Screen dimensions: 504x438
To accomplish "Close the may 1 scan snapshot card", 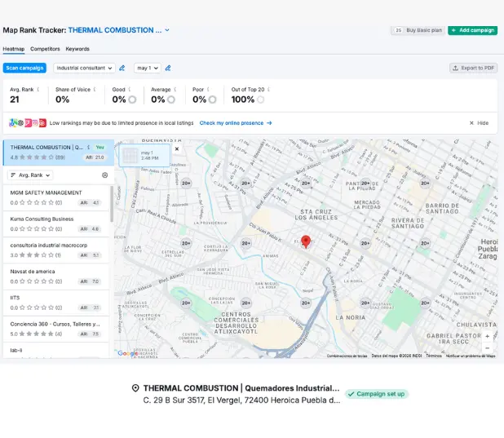I will [177, 149].
